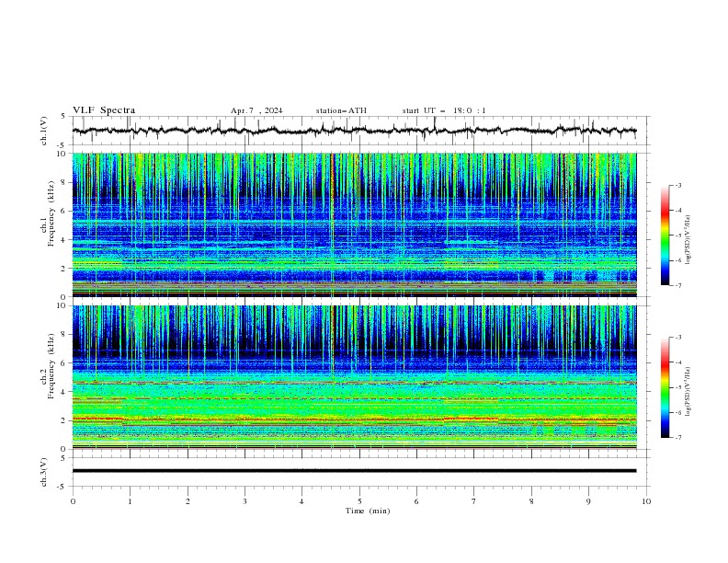Image resolution: width=728 pixels, height=563 pixels.
Task: Click inside the ch.2 spectrogram panel
Action: (x=354, y=377)
